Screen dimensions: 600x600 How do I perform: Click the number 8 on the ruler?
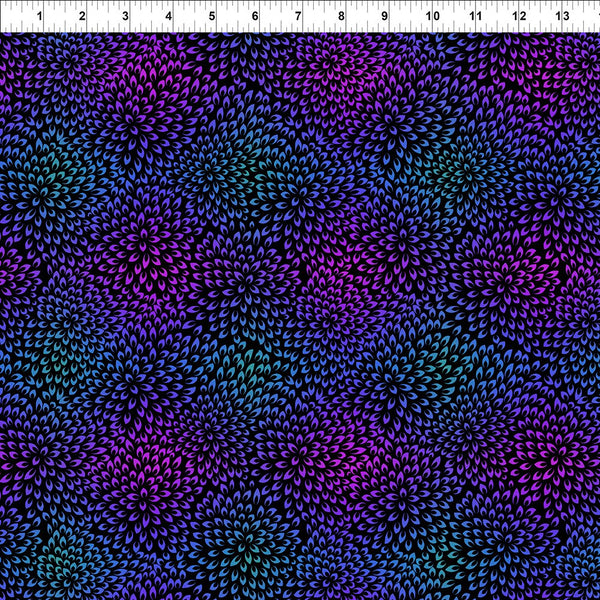click(342, 17)
